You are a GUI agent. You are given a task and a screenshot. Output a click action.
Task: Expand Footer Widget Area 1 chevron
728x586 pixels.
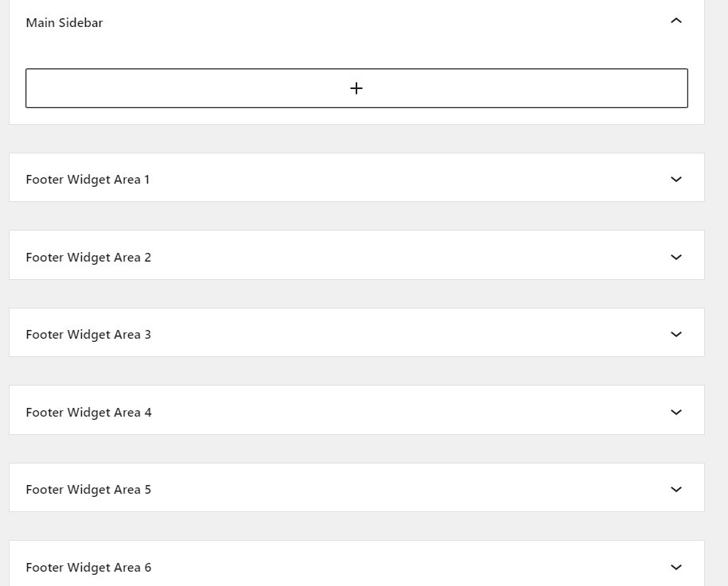pos(676,180)
